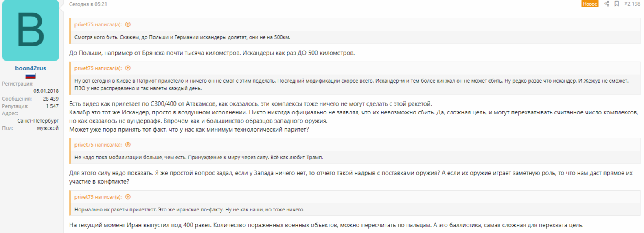The width and height of the screenshot is (644, 233).
Task: Open the permalink #2 198
Action: pos(632,4)
